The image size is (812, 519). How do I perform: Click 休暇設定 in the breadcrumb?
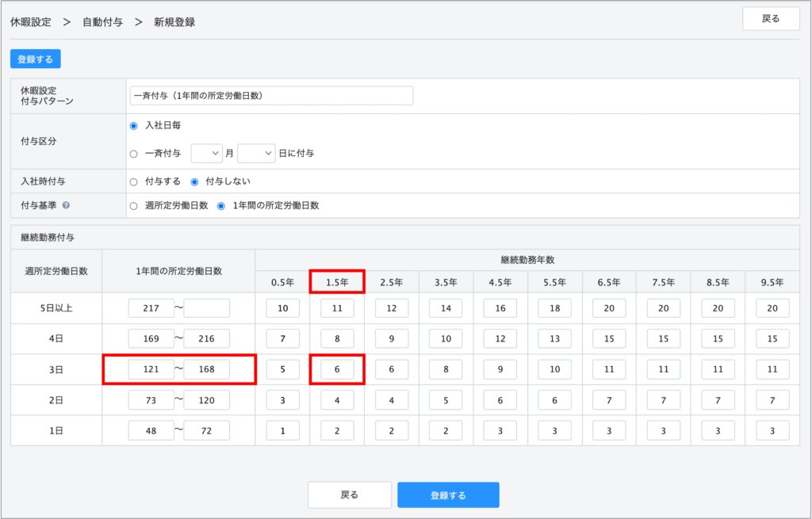tap(31, 22)
